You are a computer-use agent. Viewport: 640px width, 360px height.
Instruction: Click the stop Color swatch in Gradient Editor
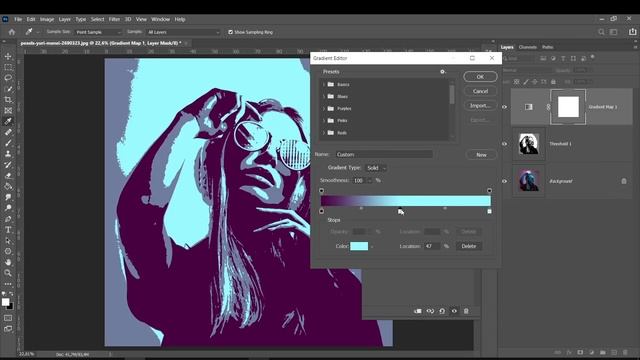pos(359,246)
